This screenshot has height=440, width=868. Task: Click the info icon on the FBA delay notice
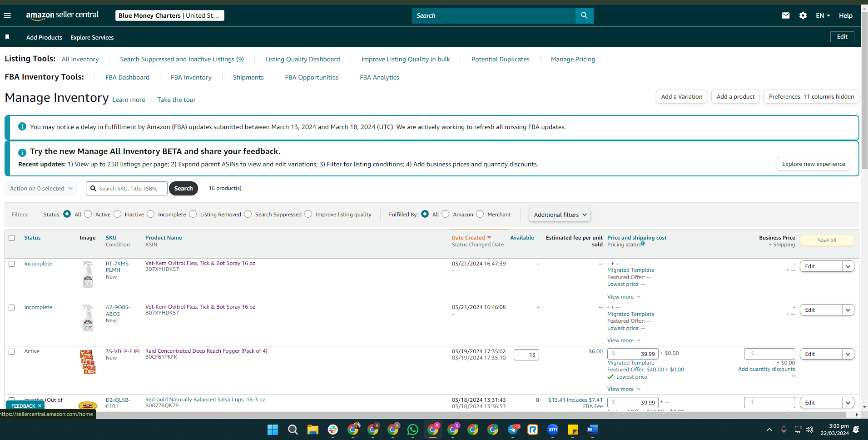[x=22, y=126]
